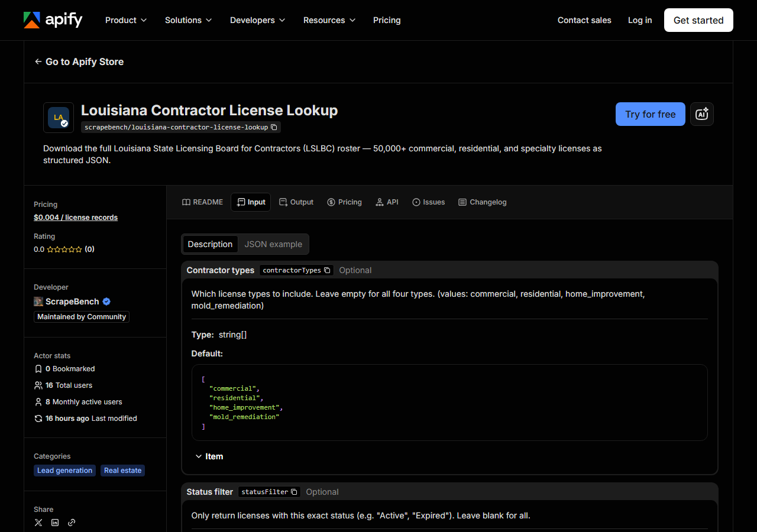This screenshot has width=757, height=532.
Task: Share on LinkedIn
Action: [x=55, y=523]
